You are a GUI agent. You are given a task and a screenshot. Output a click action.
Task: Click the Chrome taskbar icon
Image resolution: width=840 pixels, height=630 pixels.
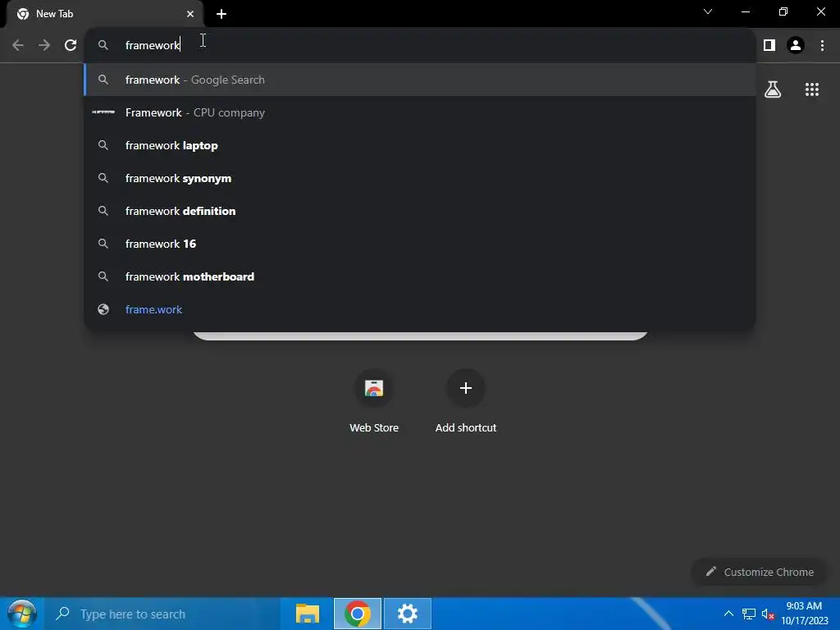(x=358, y=614)
